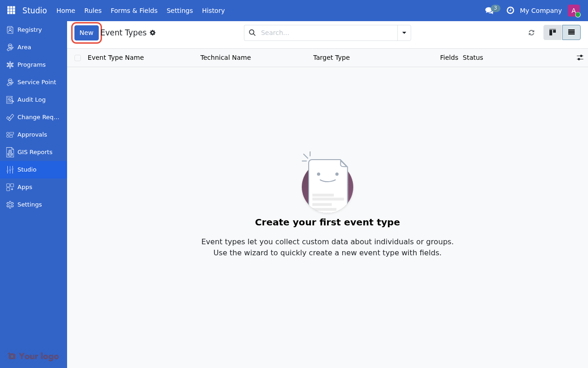The width and height of the screenshot is (588, 368).
Task: Open the search filters dropdown
Action: [404, 33]
